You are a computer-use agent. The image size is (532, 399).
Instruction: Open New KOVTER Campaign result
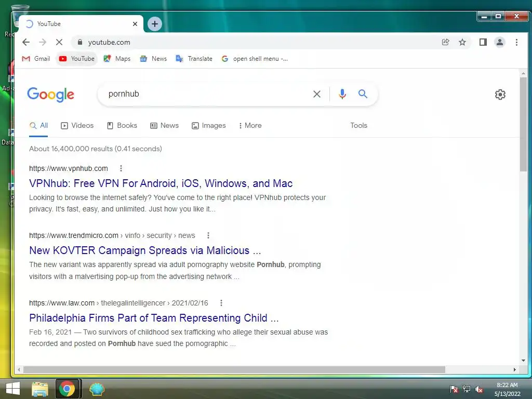[x=145, y=250]
